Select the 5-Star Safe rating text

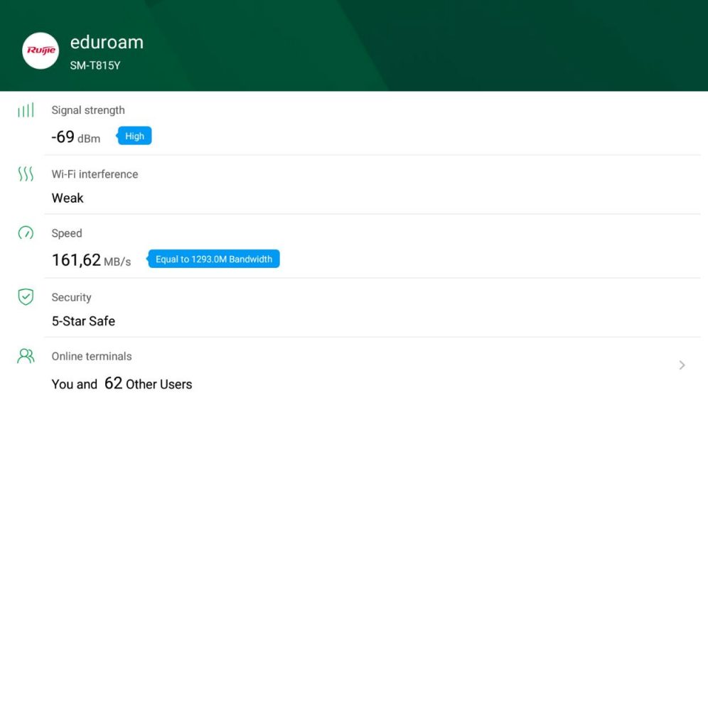tap(83, 321)
